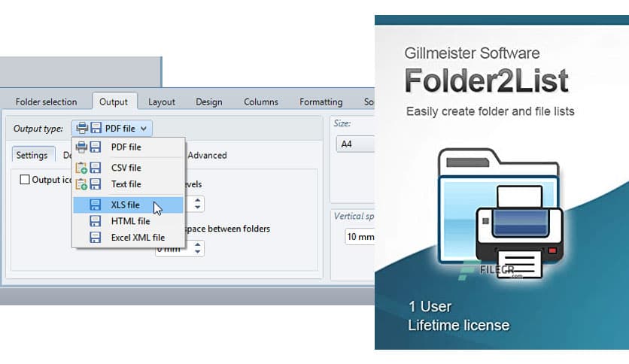
Task: Go to the Design tab
Action: 209,102
